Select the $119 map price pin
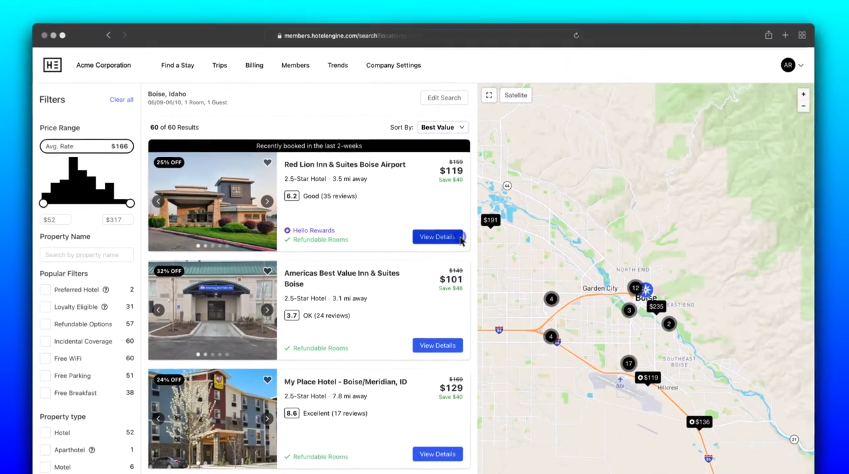The image size is (849, 474). pos(648,378)
